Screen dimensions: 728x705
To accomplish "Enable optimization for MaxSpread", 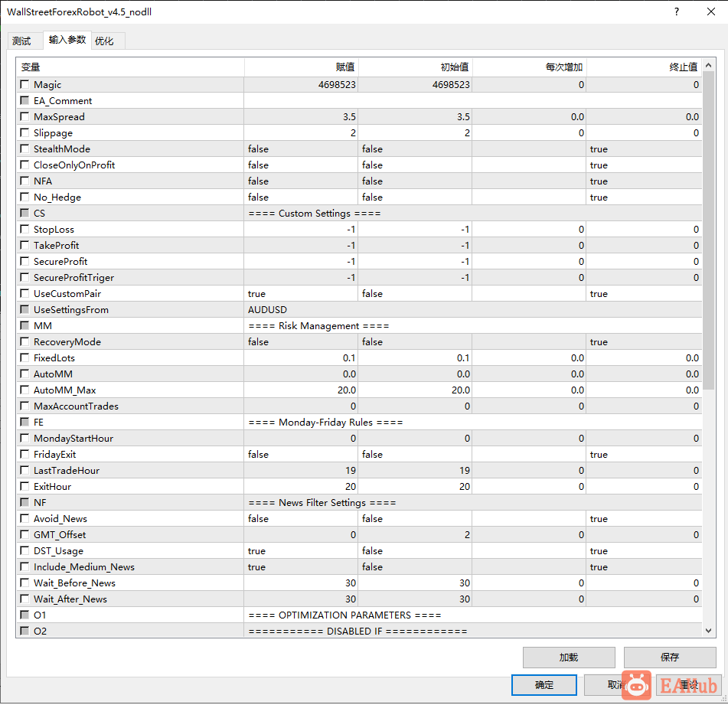I will 24,116.
